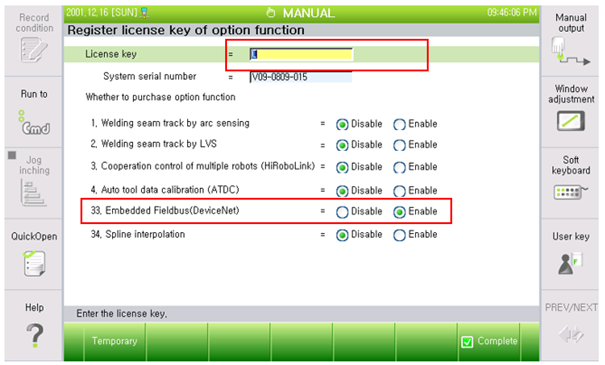Click the 'Enter the license key.' status message
Screen dimensions: 605x365
[122, 313]
